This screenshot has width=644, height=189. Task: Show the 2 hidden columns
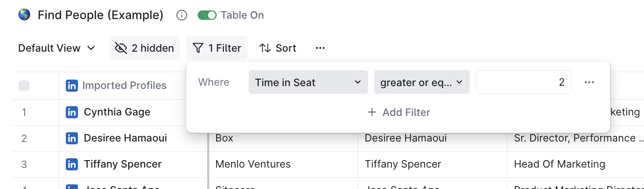[x=145, y=48]
